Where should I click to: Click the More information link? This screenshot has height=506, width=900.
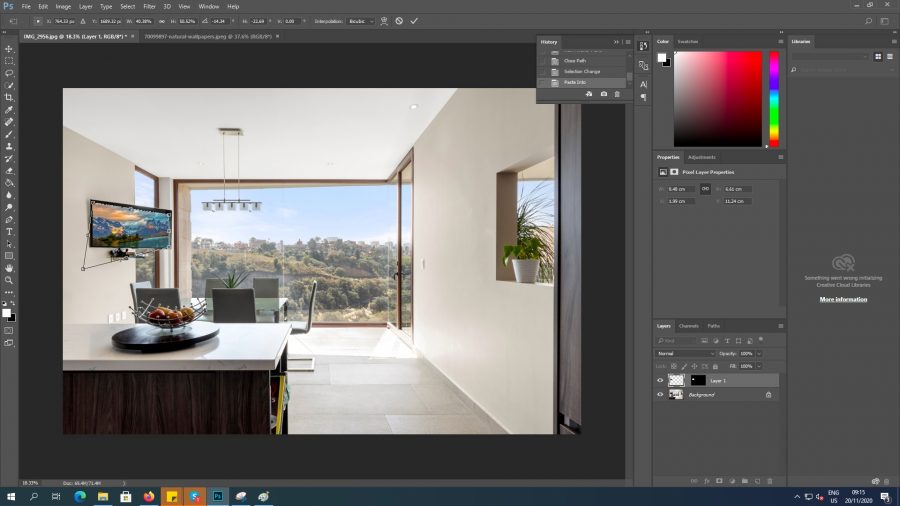pos(843,299)
